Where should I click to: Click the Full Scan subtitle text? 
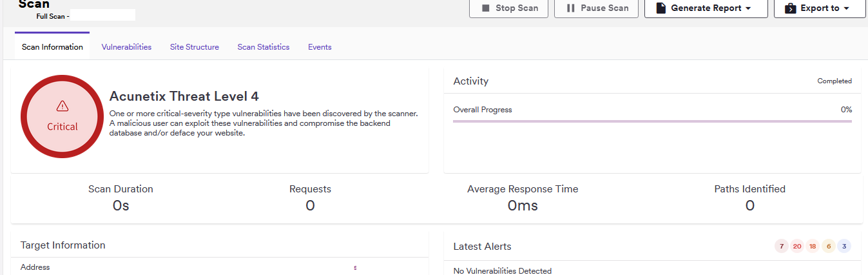(x=53, y=16)
